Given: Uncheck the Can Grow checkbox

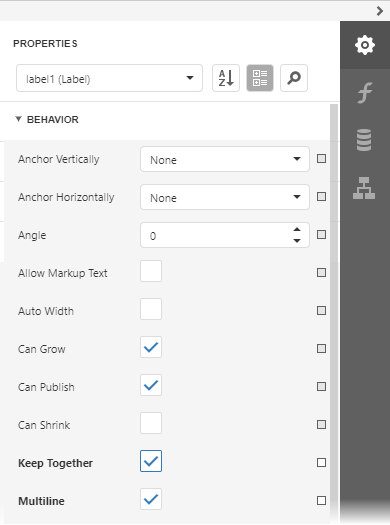Looking at the screenshot, I should tap(151, 347).
